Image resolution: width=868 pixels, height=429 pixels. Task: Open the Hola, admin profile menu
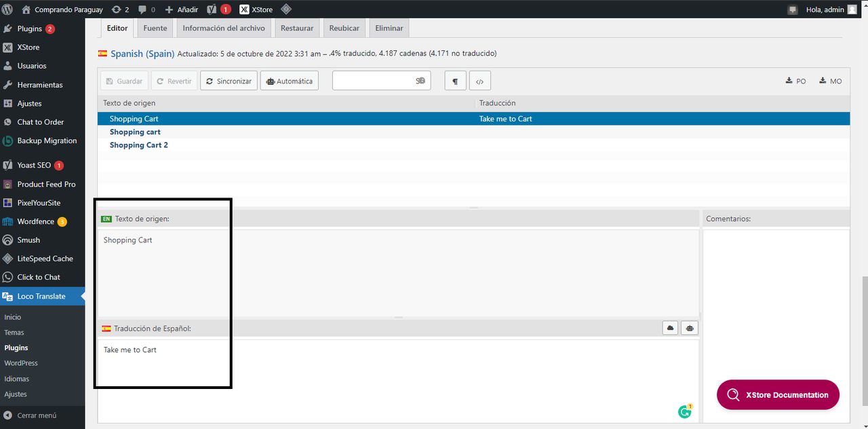click(x=831, y=10)
